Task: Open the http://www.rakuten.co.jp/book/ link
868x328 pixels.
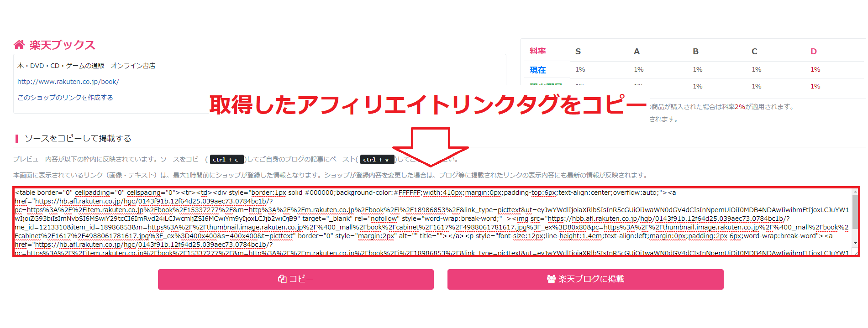Action: (x=68, y=82)
